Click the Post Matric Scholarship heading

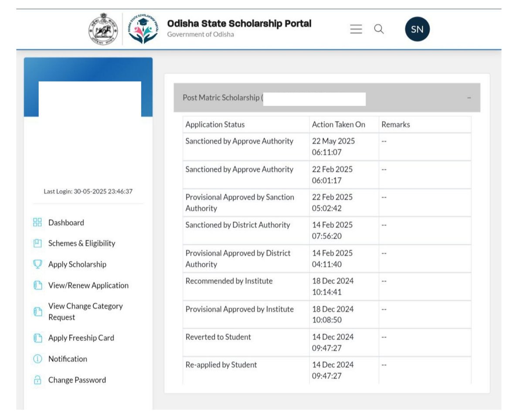coord(223,98)
